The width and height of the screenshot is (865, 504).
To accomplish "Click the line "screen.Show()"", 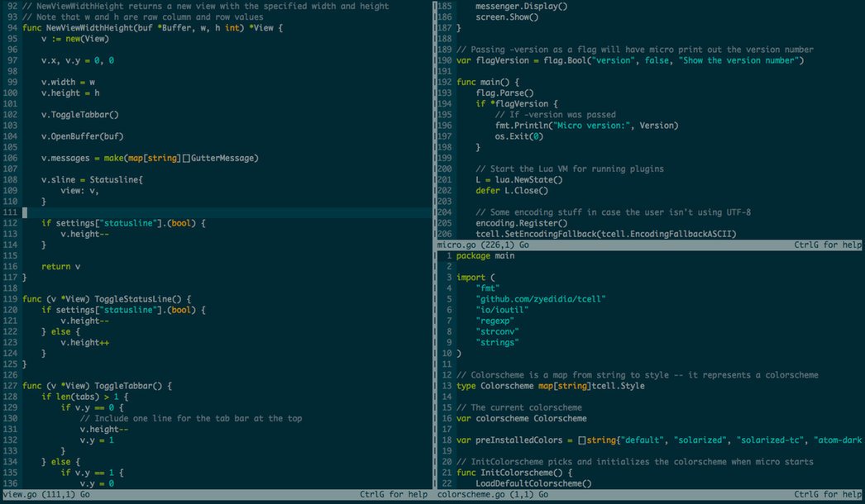I will (507, 17).
